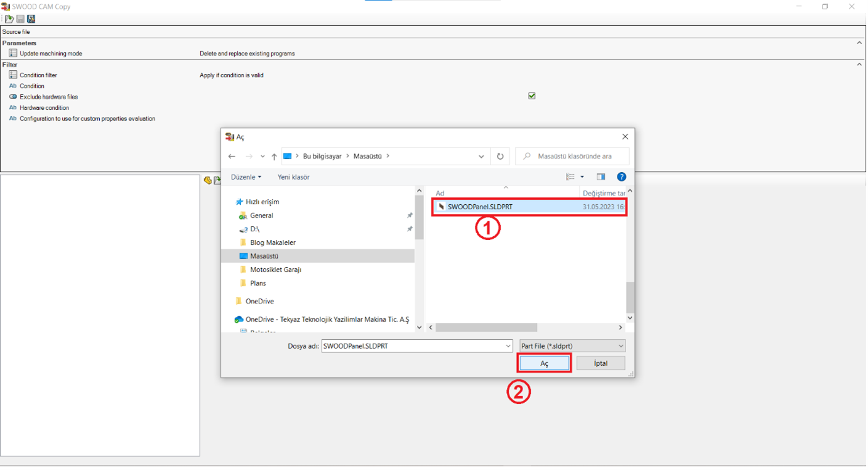Screen dimensions: 868x470
Task: Click Bu bilgisayar in the breadcrumb path
Action: point(322,156)
